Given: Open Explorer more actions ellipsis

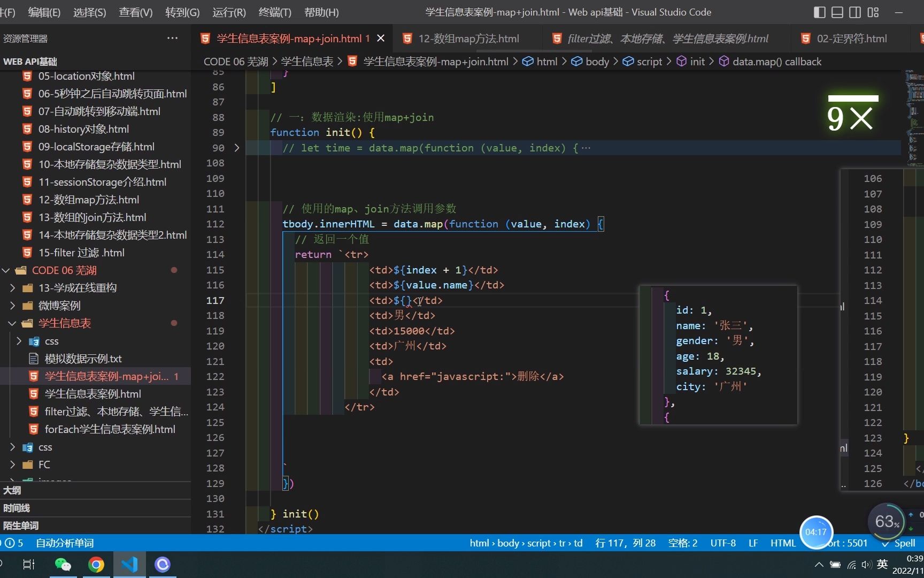Looking at the screenshot, I should [172, 38].
